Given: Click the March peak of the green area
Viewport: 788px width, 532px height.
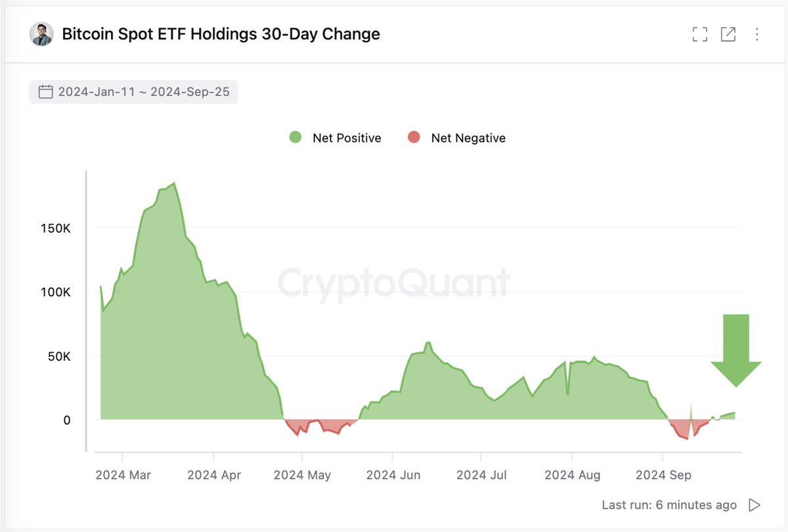Looking at the screenshot, I should coord(173,185).
